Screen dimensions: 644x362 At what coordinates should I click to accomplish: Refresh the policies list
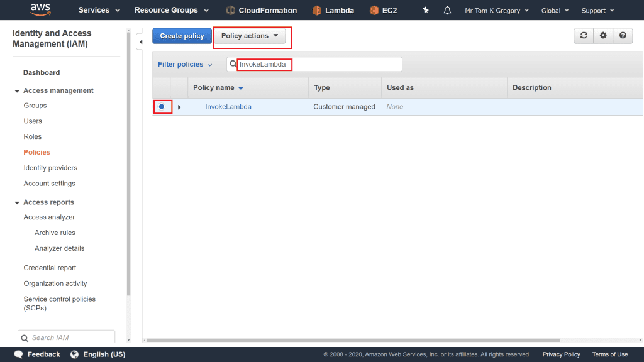click(584, 36)
